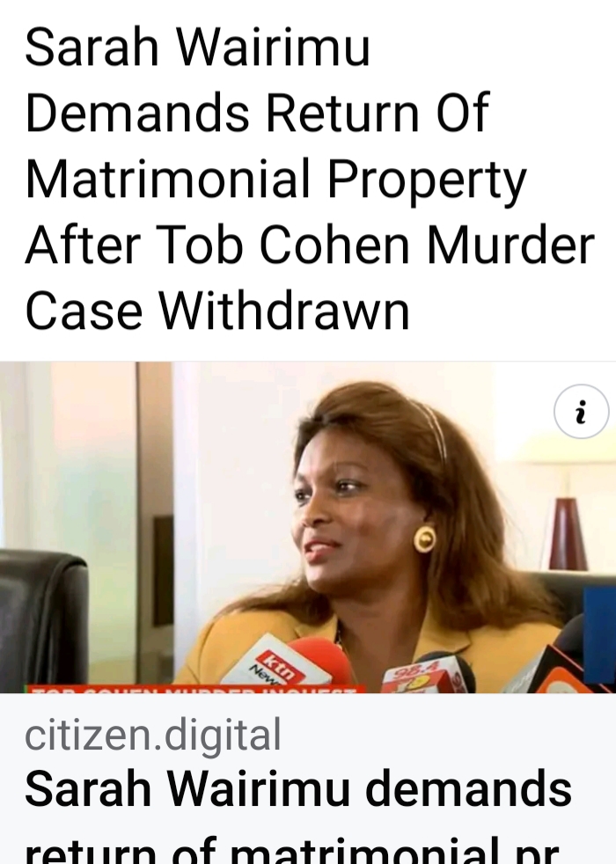Image resolution: width=616 pixels, height=864 pixels.
Task: Tap the gold earring in the photo
Action: (x=425, y=538)
